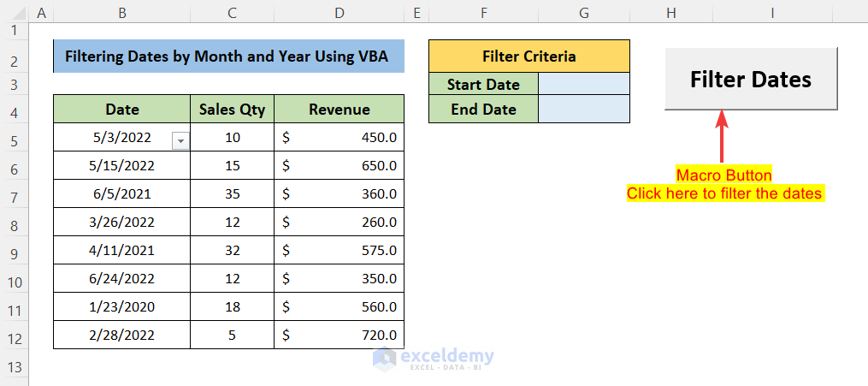Click the Date table header cell
This screenshot has width=868, height=386.
tap(121, 110)
